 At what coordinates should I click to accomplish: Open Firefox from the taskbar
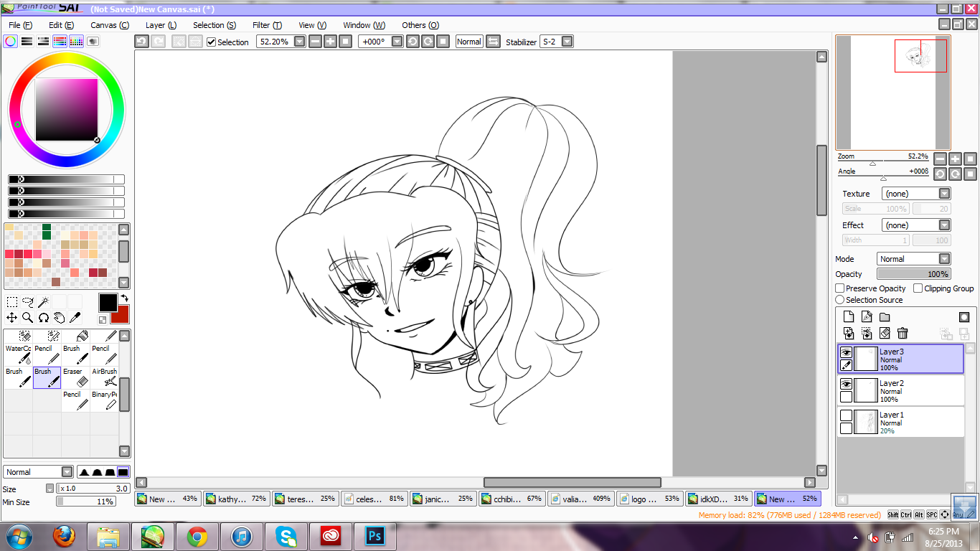(x=64, y=537)
